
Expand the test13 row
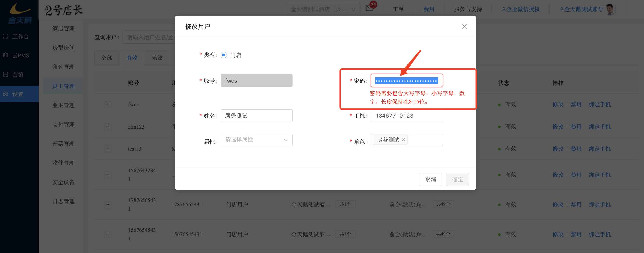pyautogui.click(x=108, y=149)
